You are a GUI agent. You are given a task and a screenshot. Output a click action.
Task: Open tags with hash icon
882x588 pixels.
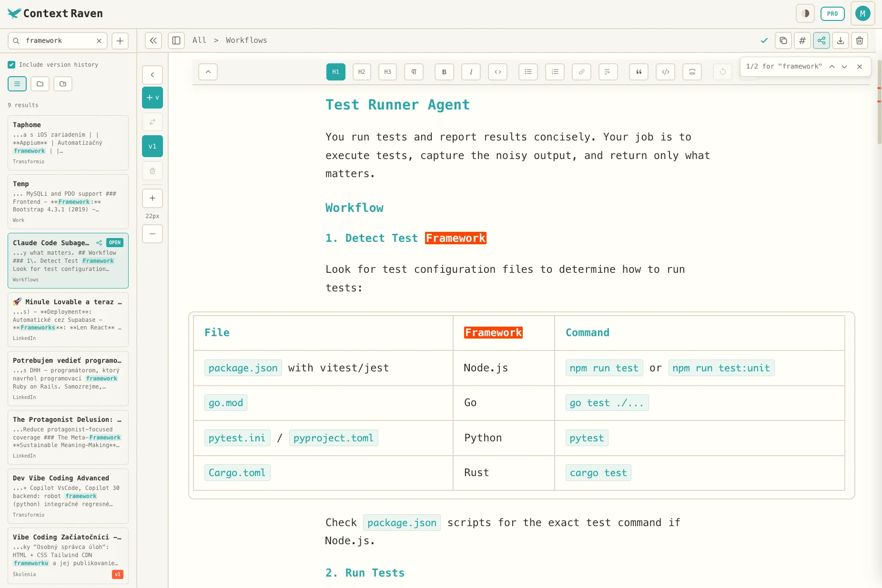pos(802,40)
